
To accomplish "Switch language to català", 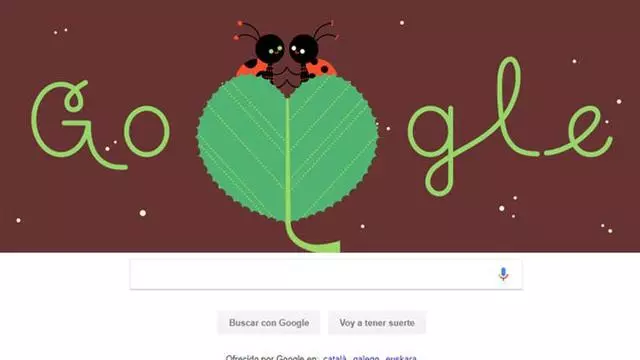I will pyautogui.click(x=335, y=358).
